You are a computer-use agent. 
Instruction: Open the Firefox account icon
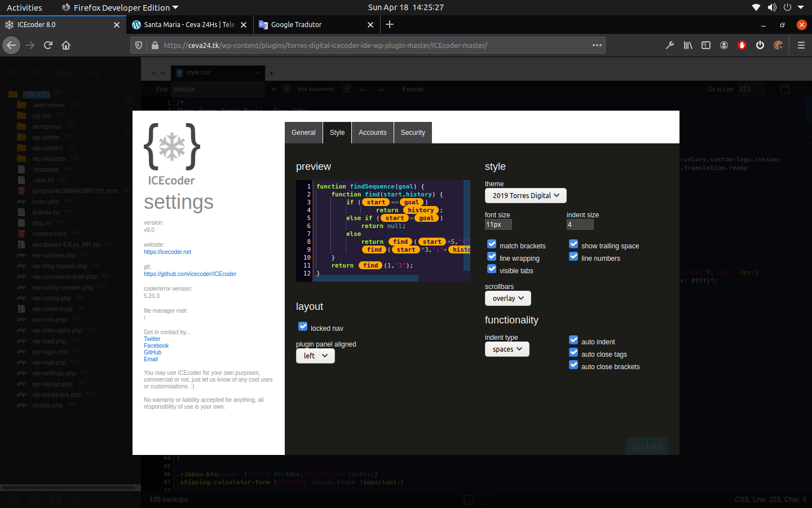point(724,45)
